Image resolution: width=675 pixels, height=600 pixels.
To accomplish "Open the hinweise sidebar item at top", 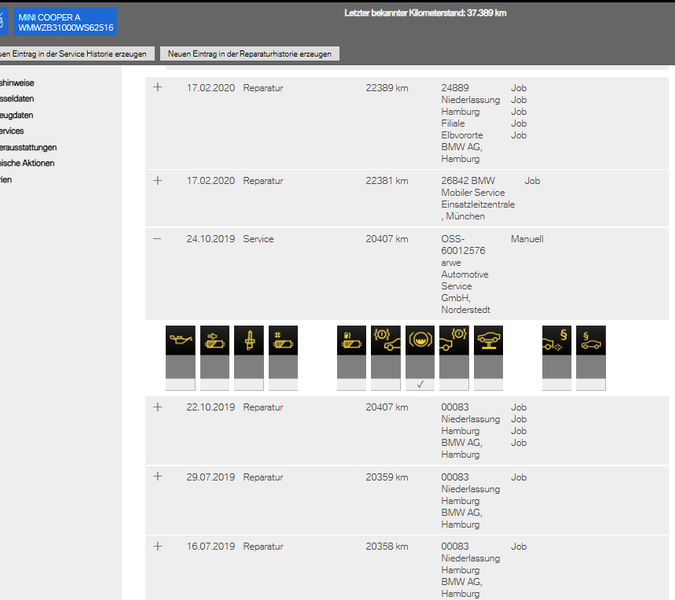I will (17, 83).
